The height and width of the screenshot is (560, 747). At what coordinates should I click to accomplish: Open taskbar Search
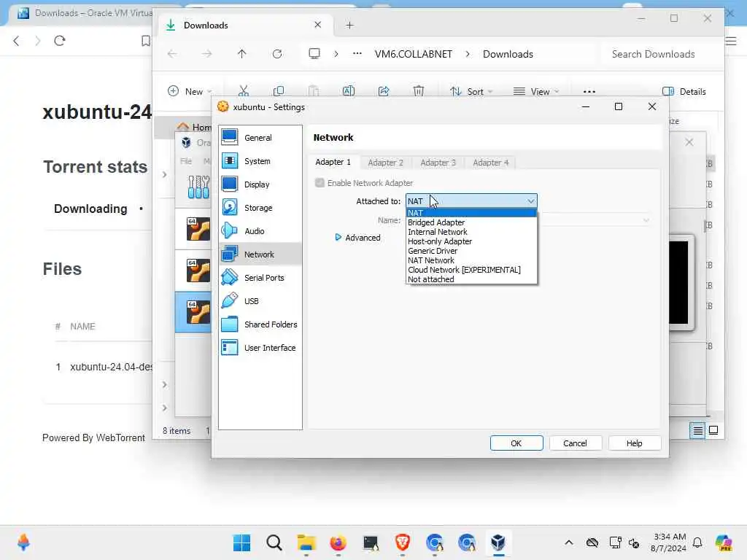274,542
